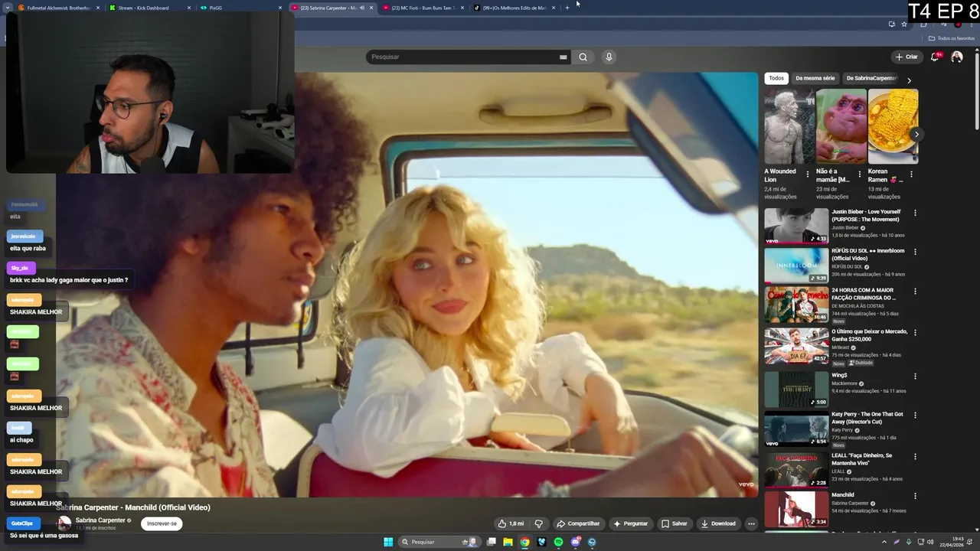Expand Chrome tab search dropdown

pos(8,8)
